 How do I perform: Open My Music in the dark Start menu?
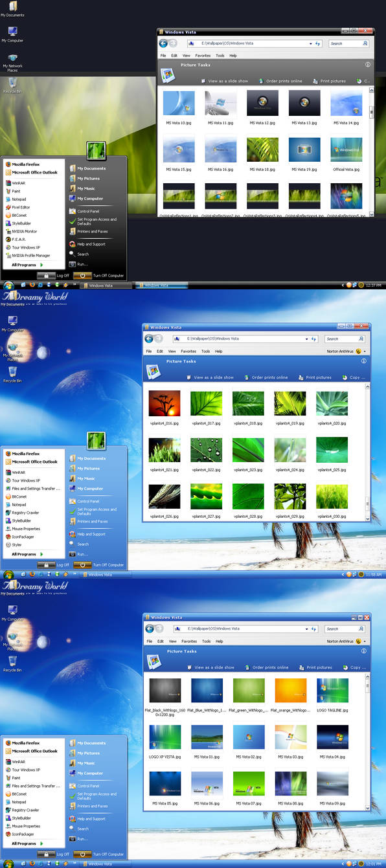tap(82, 188)
